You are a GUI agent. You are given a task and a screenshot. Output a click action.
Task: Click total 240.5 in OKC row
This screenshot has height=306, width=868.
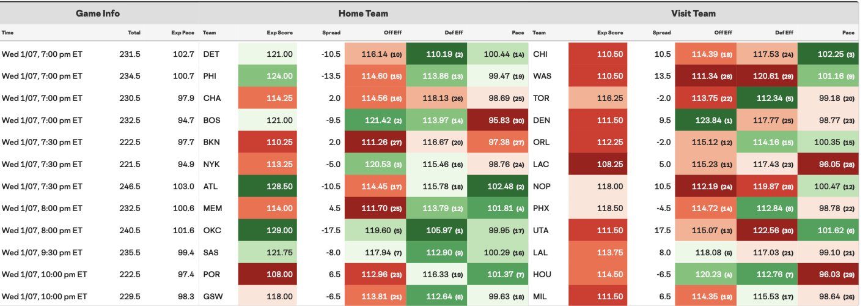coord(130,230)
